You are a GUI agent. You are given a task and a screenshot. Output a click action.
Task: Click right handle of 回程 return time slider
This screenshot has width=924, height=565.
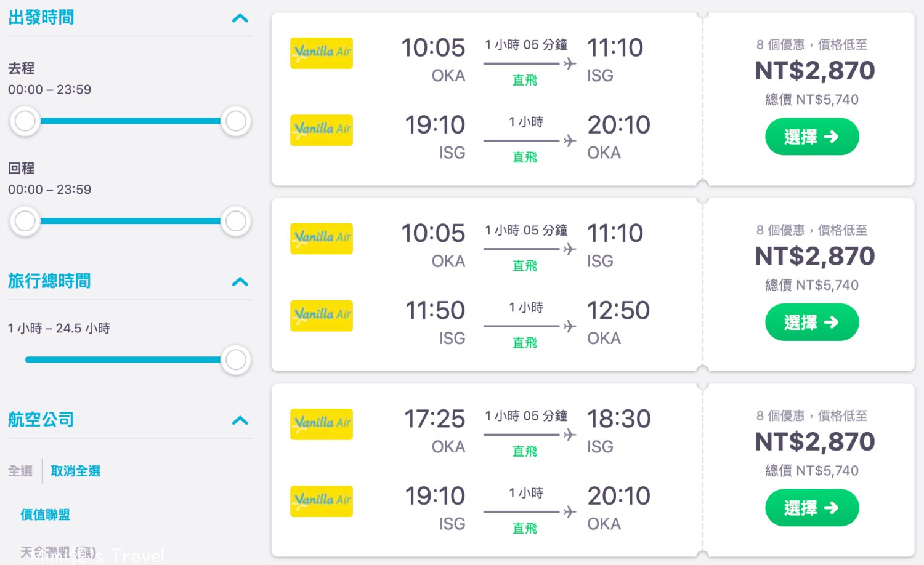click(236, 221)
